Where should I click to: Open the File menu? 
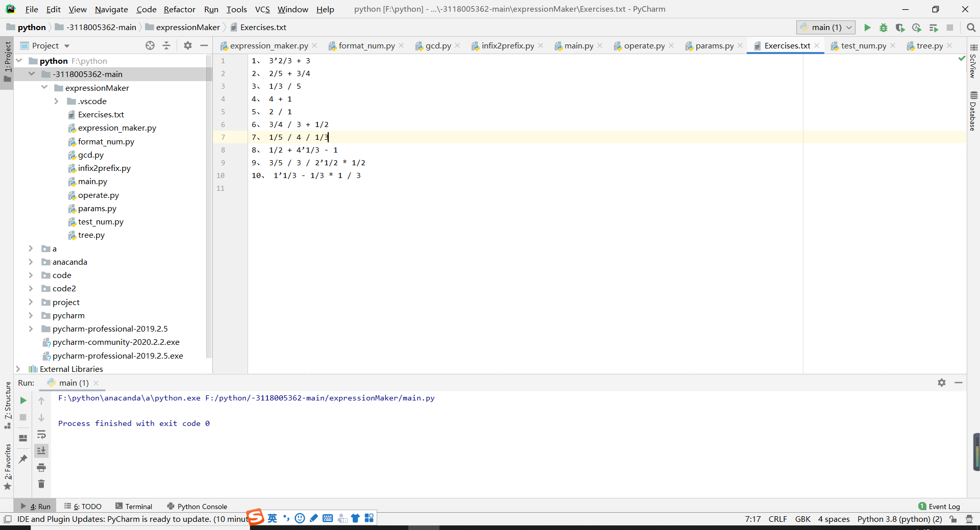pos(32,9)
